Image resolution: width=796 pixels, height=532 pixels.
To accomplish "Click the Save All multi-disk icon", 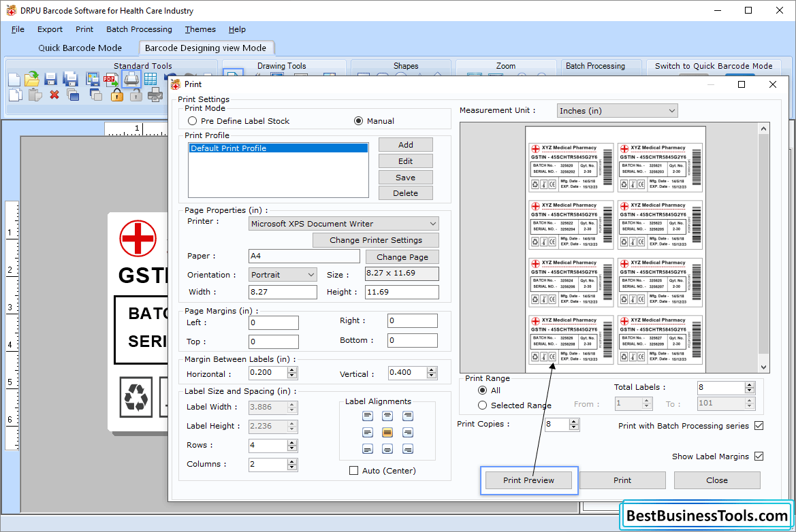I will pyautogui.click(x=71, y=79).
